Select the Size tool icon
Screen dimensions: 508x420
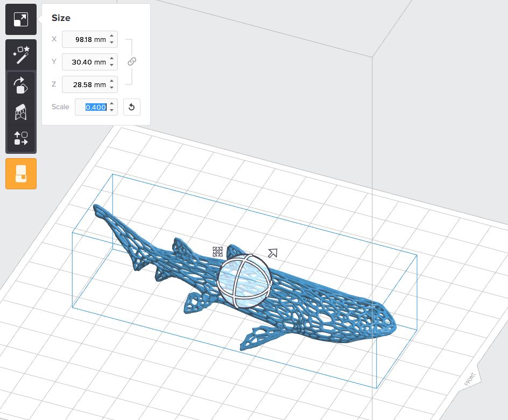(21, 19)
